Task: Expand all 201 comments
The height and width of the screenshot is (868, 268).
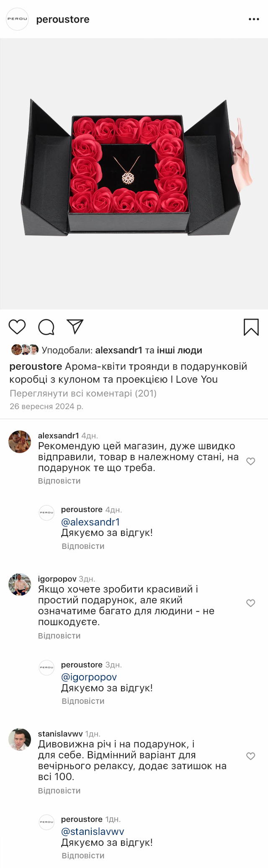Action: 83,393
